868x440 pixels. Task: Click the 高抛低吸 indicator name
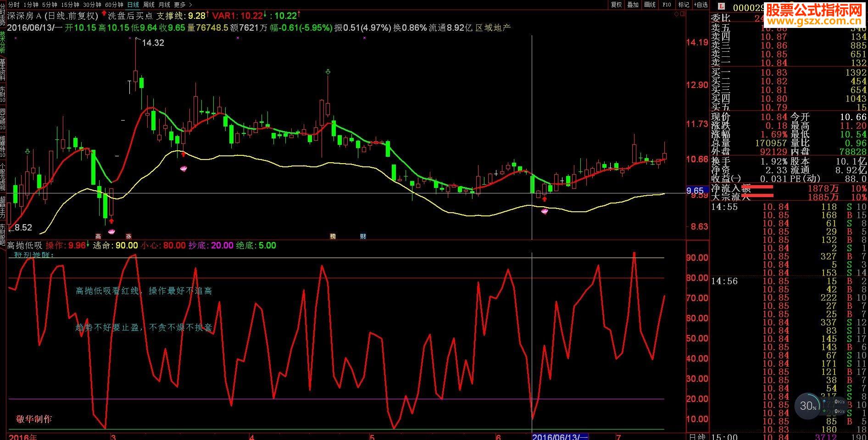pyautogui.click(x=25, y=246)
